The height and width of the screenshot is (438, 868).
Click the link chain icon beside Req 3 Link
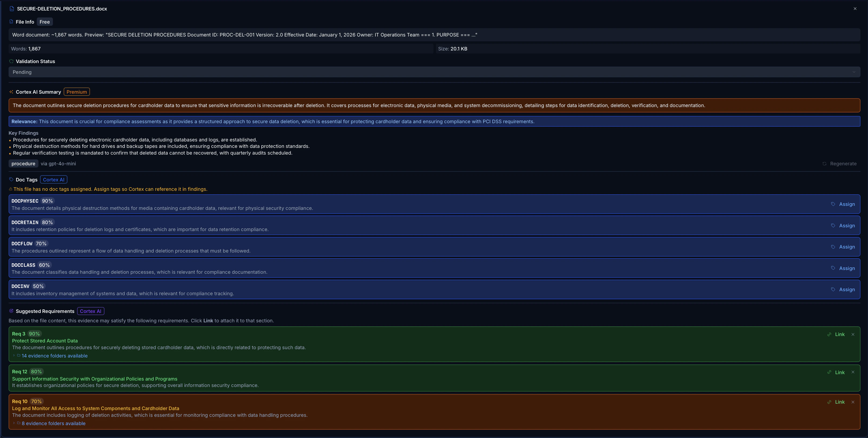(x=829, y=334)
